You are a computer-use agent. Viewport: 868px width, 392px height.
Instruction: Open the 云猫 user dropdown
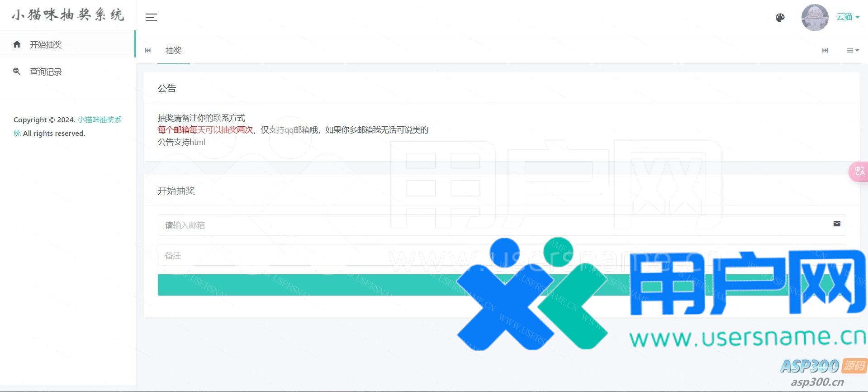point(848,17)
